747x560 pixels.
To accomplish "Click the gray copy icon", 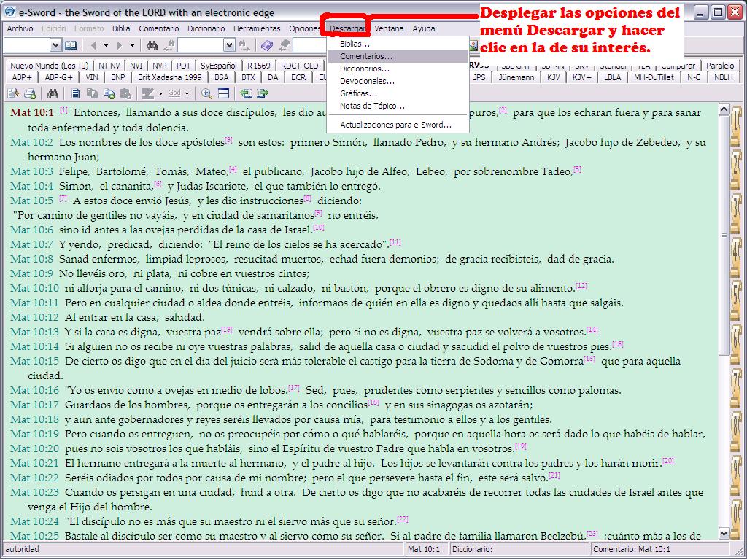I will click(92, 94).
